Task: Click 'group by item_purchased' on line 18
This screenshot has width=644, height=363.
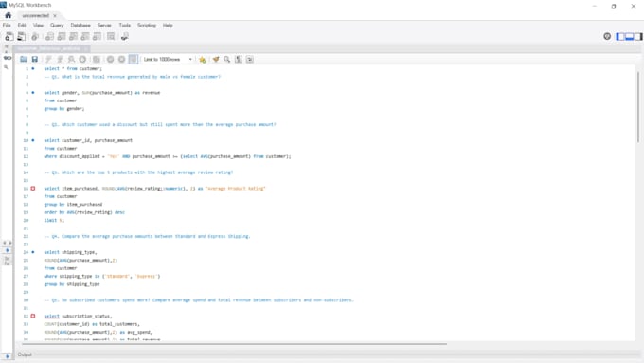Action: click(73, 205)
